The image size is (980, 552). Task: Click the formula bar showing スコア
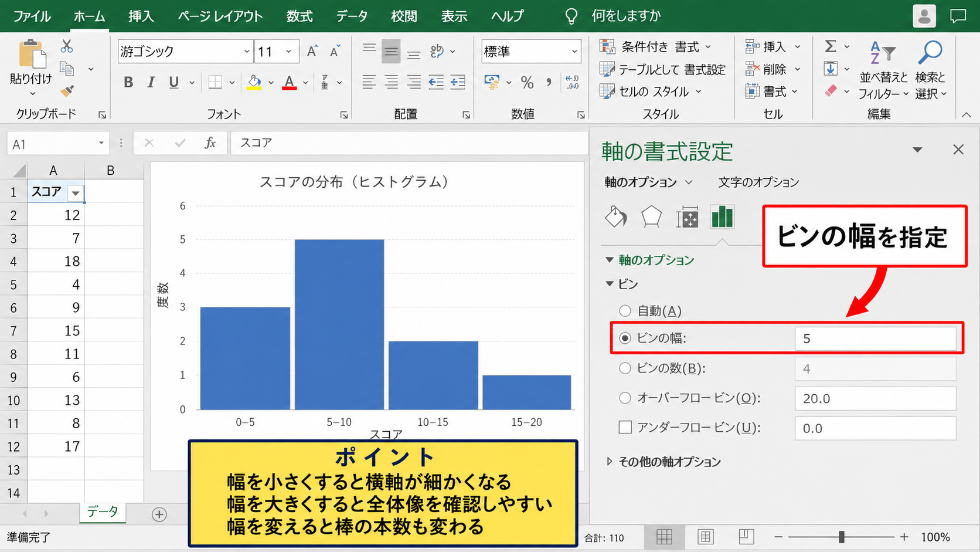tap(409, 143)
